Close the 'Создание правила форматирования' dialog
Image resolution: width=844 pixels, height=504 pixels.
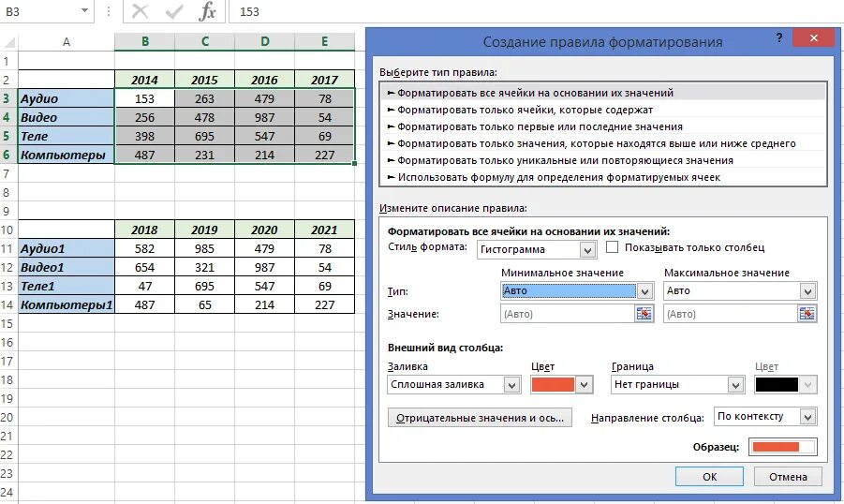[814, 37]
